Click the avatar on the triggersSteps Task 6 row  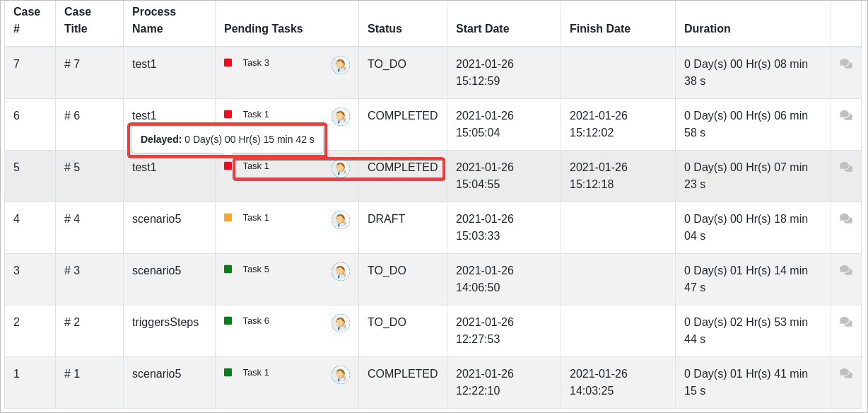[x=341, y=322]
